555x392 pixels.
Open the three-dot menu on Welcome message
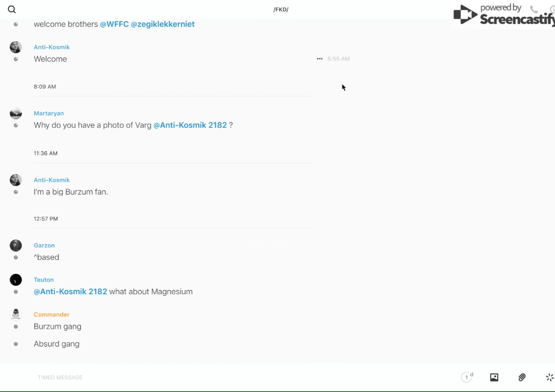[320, 59]
